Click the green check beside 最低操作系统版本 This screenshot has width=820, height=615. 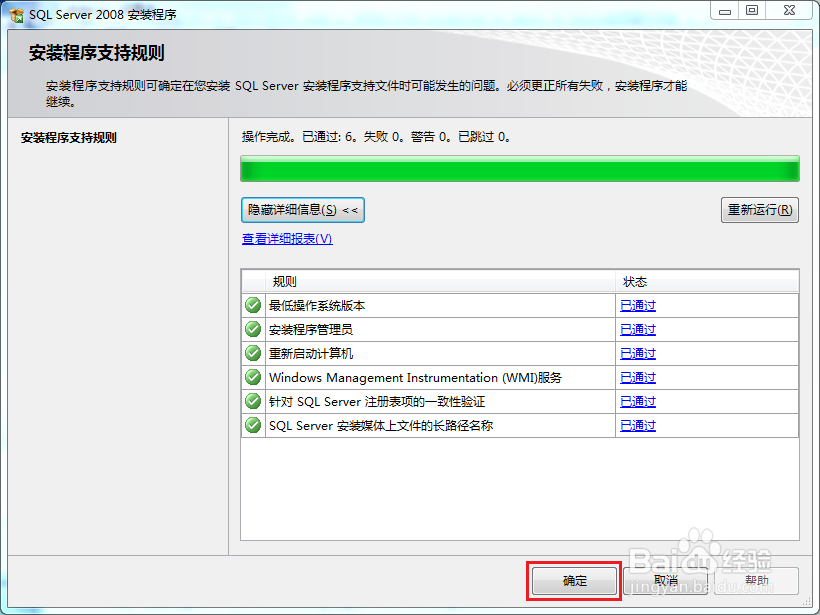(x=252, y=305)
